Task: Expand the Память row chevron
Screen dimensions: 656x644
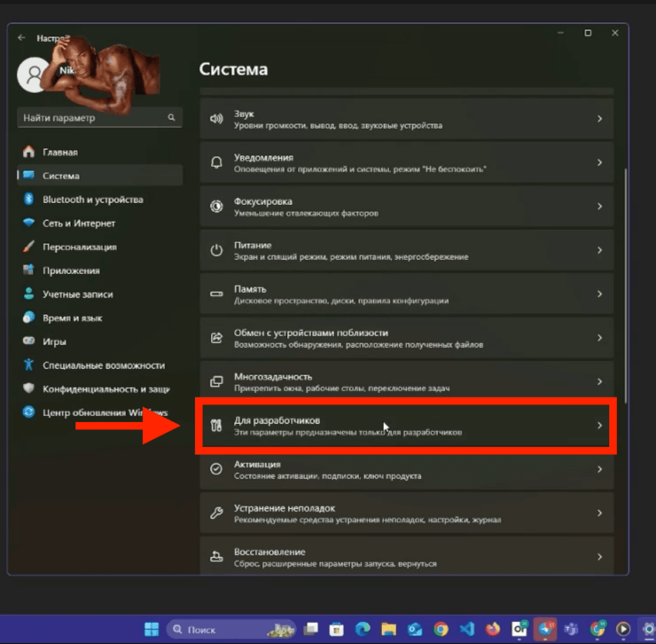Action: coord(599,294)
